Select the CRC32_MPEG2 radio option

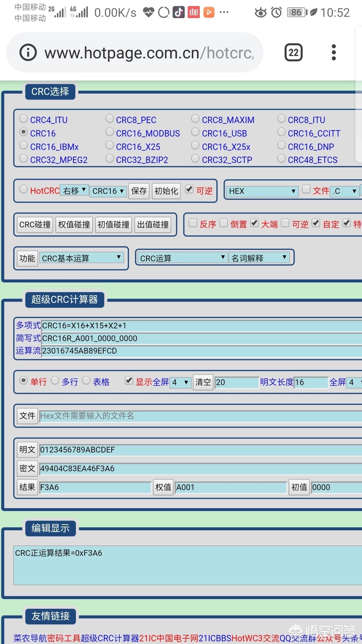pos(23,158)
